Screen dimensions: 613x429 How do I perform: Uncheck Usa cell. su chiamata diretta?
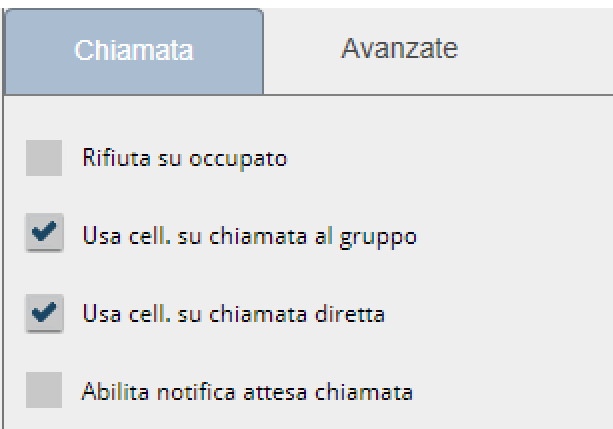(44, 312)
